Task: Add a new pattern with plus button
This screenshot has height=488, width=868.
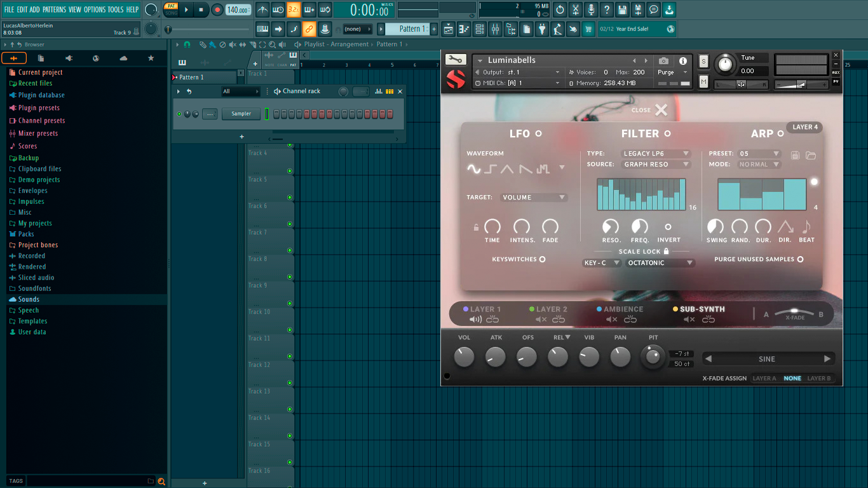Action: click(x=434, y=29)
